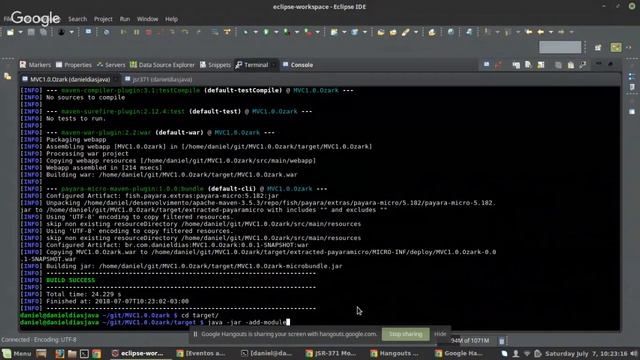Click the JSR-371 Mo... taskbar window

click(x=331, y=353)
